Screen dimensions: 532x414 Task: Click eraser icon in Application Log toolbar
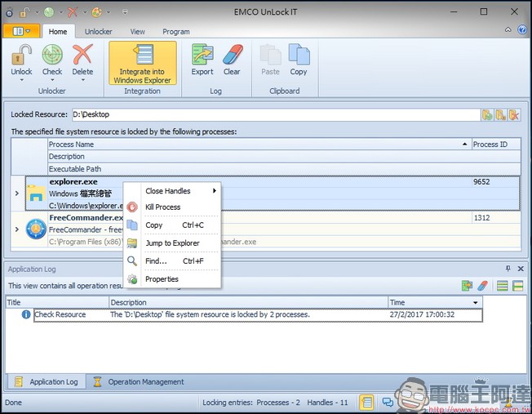(x=482, y=286)
